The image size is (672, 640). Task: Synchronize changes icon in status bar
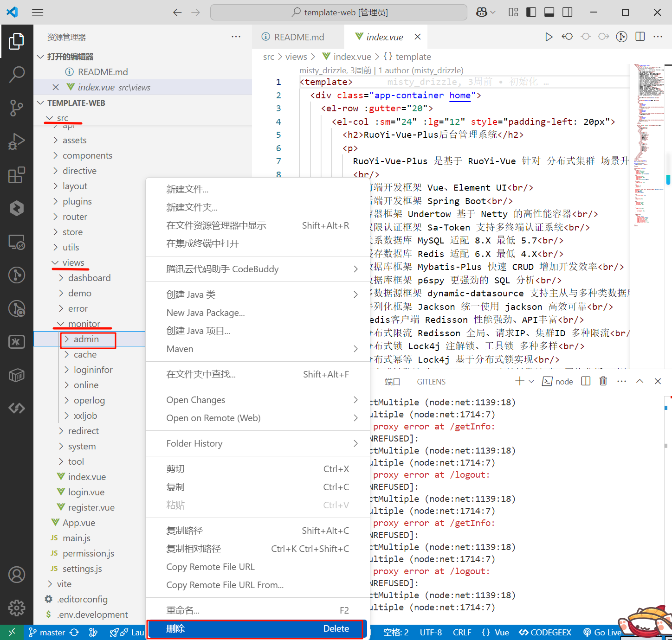pos(74,632)
